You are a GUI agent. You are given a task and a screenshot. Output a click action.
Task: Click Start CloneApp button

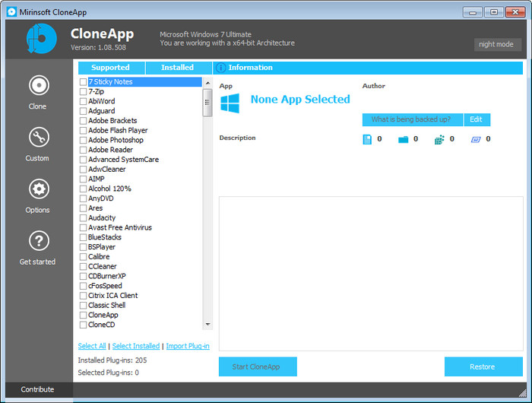click(x=258, y=367)
